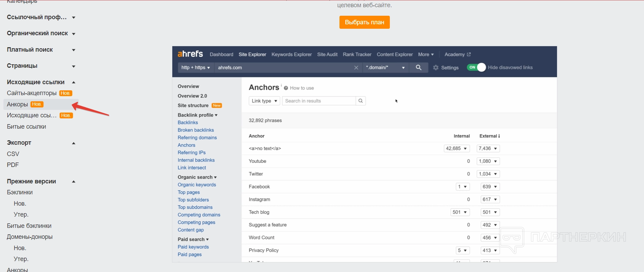644x272 pixels.
Task: Open Домены-доноры in the sidebar
Action: click(30, 237)
